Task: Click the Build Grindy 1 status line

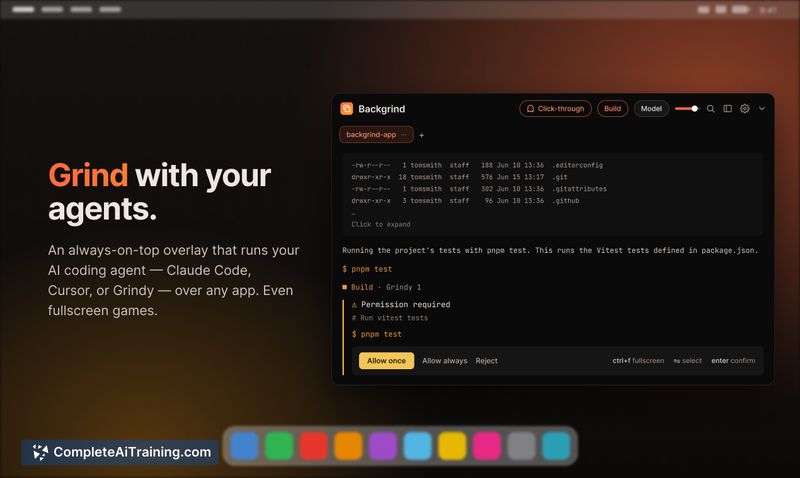Action: click(x=382, y=287)
